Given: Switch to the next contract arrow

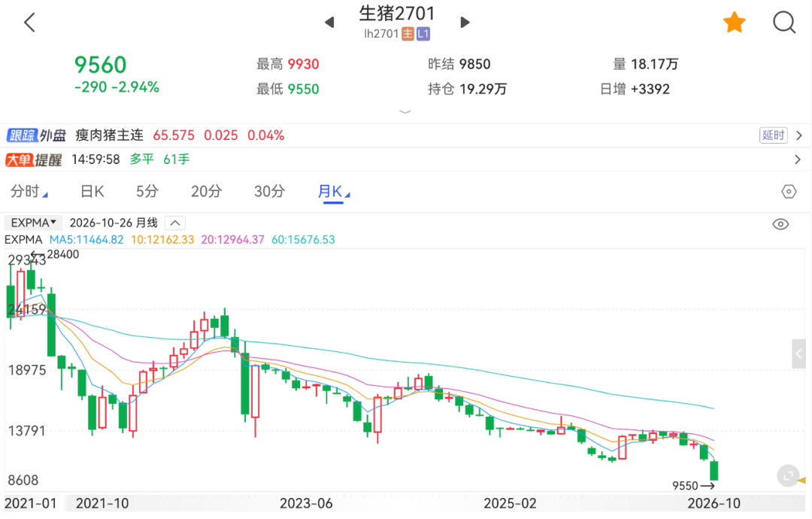Looking at the screenshot, I should (x=465, y=23).
